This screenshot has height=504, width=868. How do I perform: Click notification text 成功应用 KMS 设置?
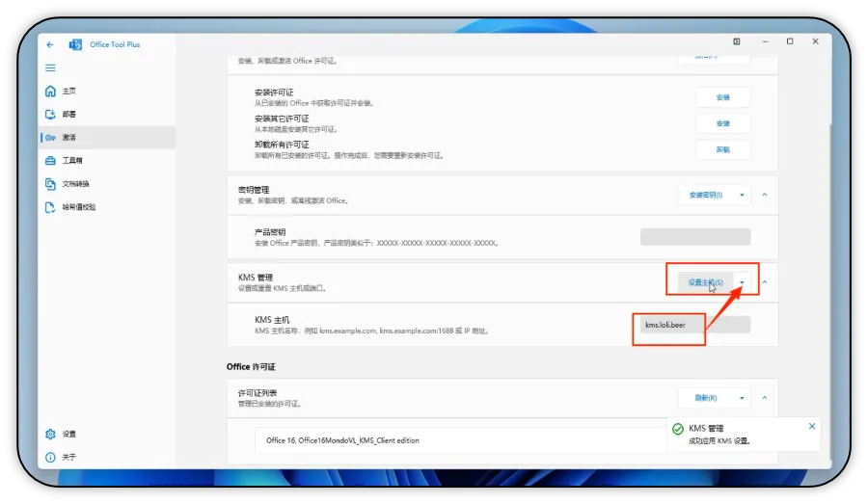719,441
